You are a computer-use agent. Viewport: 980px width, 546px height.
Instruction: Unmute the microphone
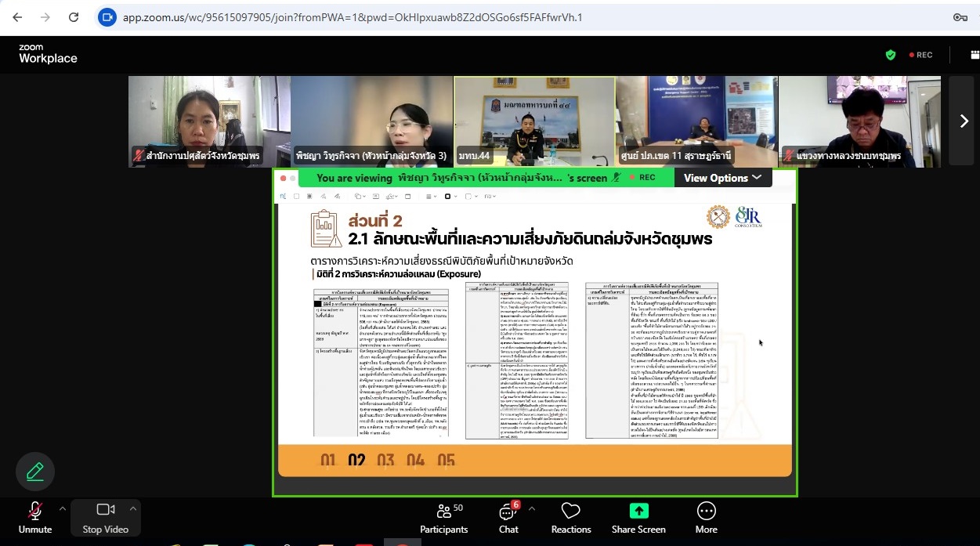(34, 518)
